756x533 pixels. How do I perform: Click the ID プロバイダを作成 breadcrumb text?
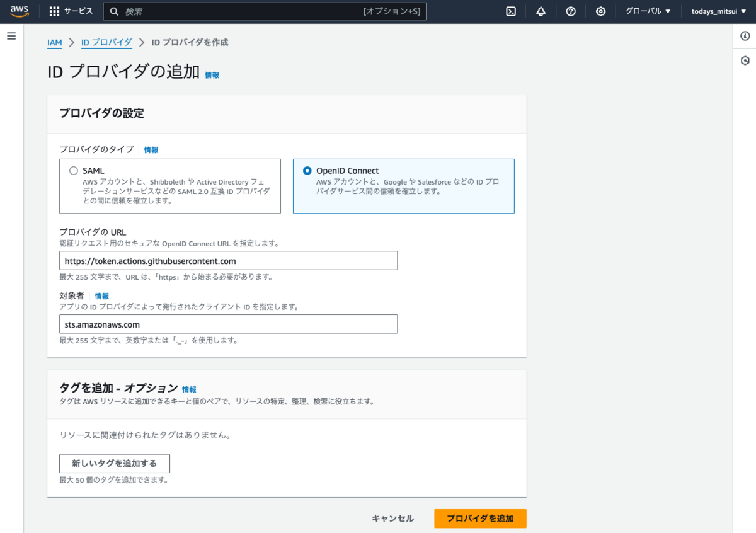pyautogui.click(x=190, y=42)
